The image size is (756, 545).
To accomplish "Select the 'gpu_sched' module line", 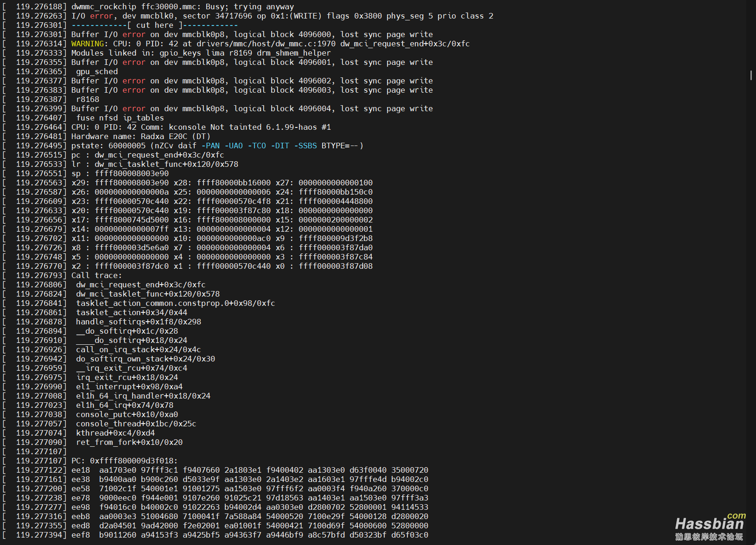I will (x=96, y=71).
